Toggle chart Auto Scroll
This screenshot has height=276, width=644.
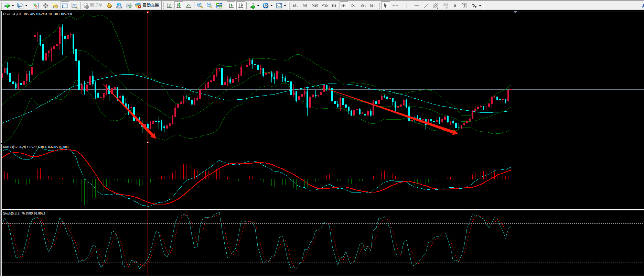click(231, 5)
